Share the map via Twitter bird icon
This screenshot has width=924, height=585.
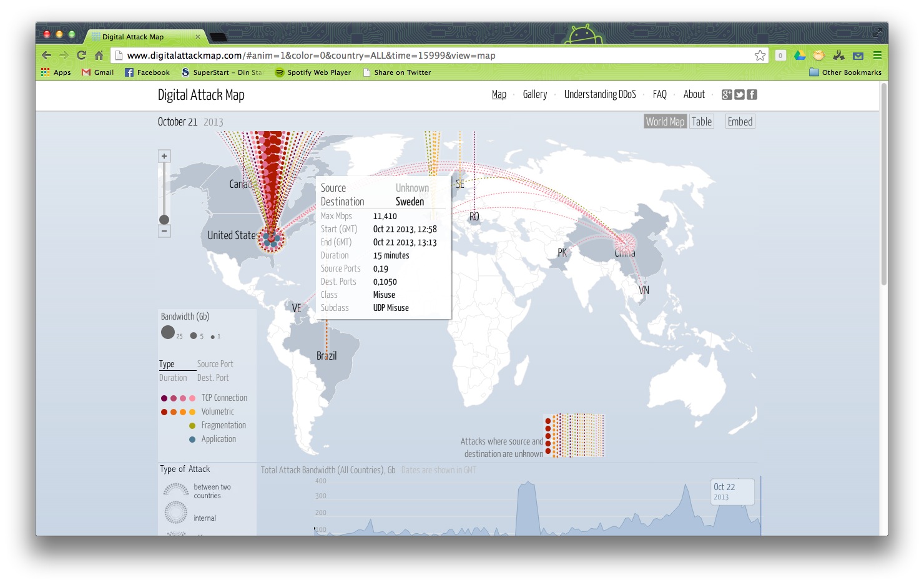[739, 94]
